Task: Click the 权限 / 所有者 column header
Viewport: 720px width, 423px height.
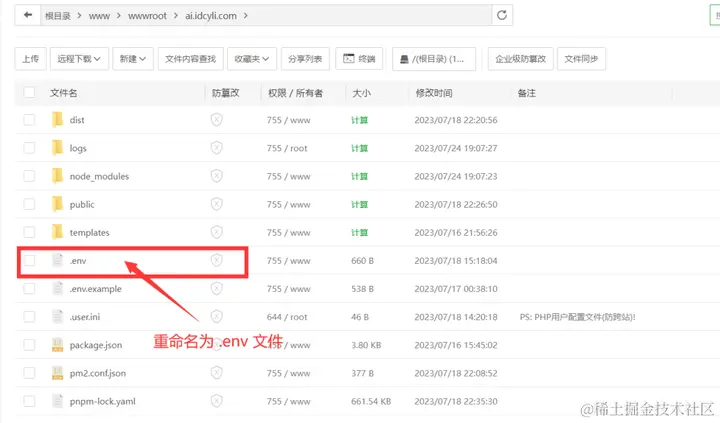Action: 295,93
